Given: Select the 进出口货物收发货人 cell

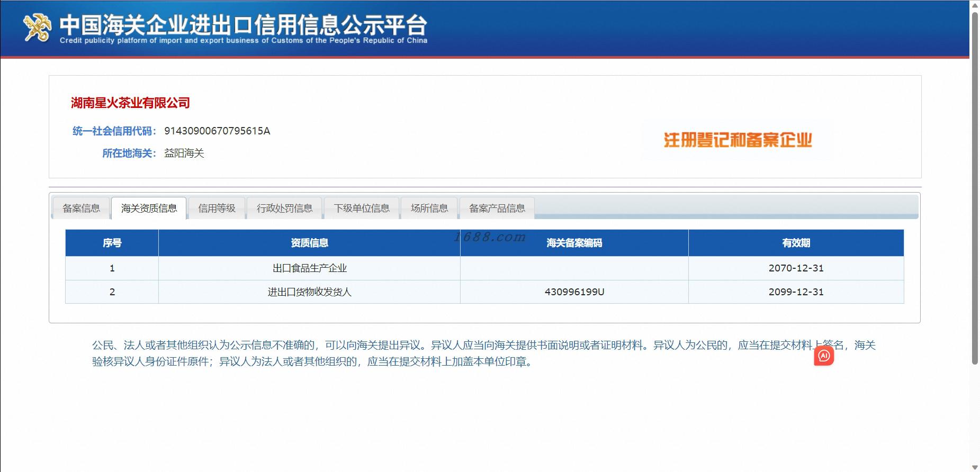Looking at the screenshot, I should click(x=310, y=292).
